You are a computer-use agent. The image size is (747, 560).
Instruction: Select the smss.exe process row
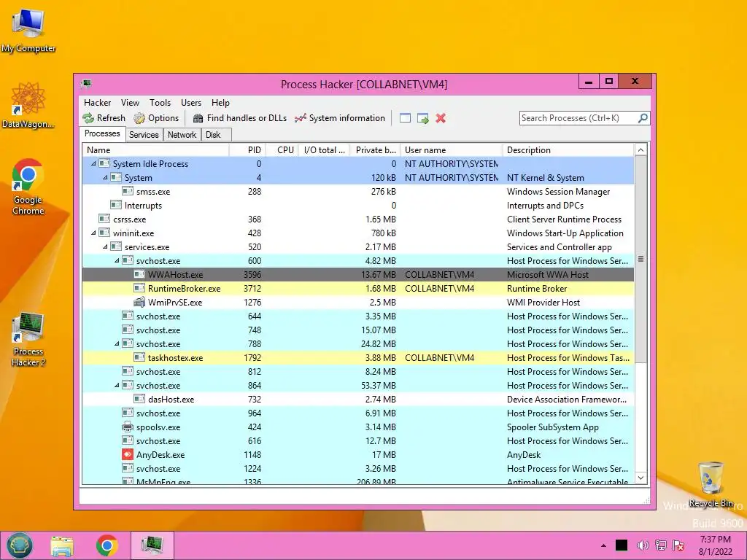(358, 192)
